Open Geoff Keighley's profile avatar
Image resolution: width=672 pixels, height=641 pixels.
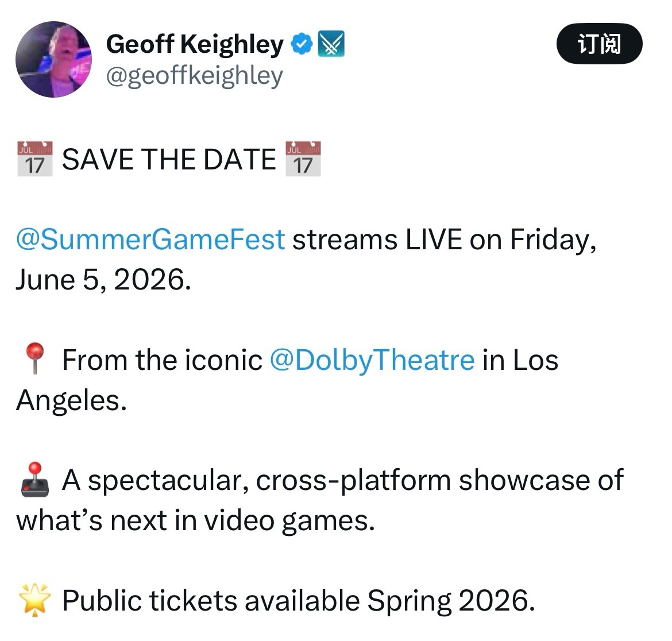tap(53, 59)
